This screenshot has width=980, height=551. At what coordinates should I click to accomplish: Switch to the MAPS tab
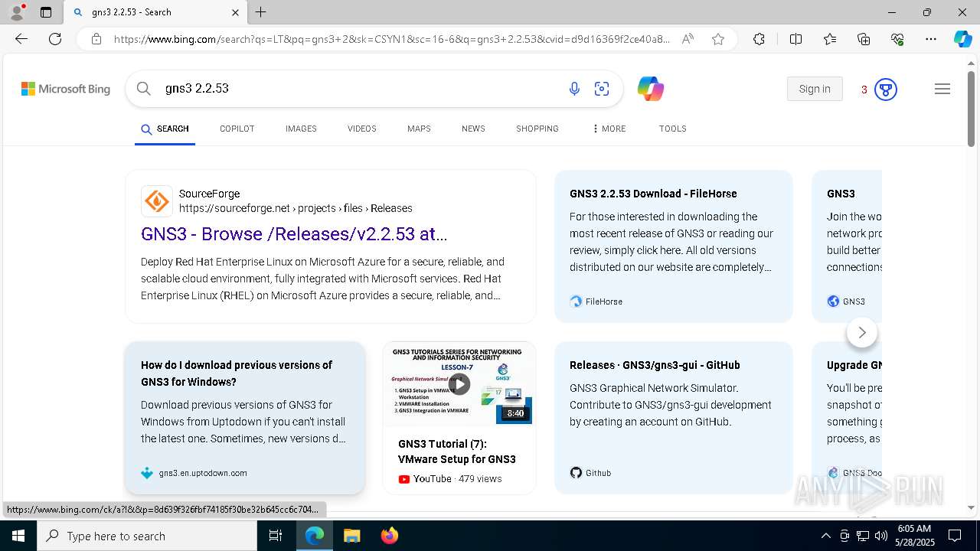(x=419, y=129)
